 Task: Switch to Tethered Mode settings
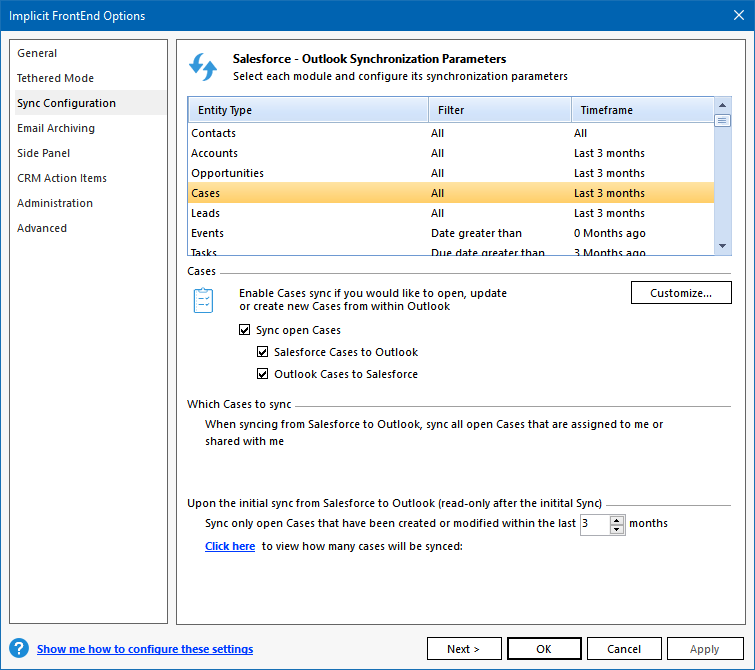(x=55, y=78)
